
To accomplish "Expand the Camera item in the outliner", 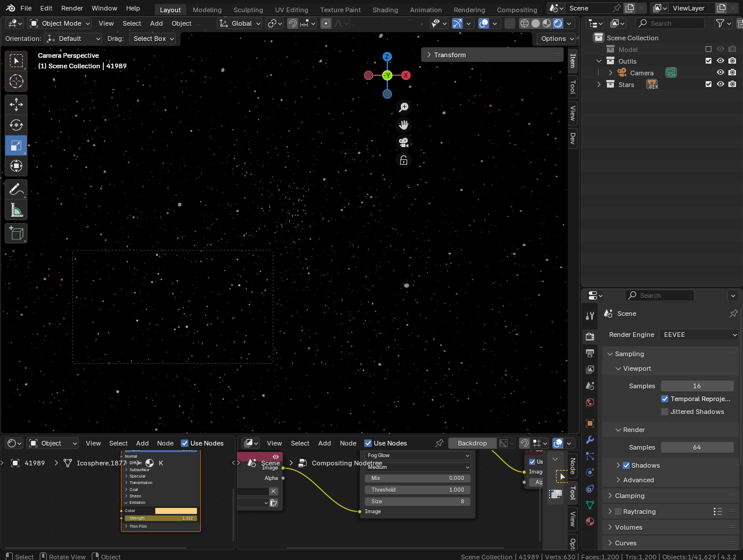I will click(x=610, y=72).
